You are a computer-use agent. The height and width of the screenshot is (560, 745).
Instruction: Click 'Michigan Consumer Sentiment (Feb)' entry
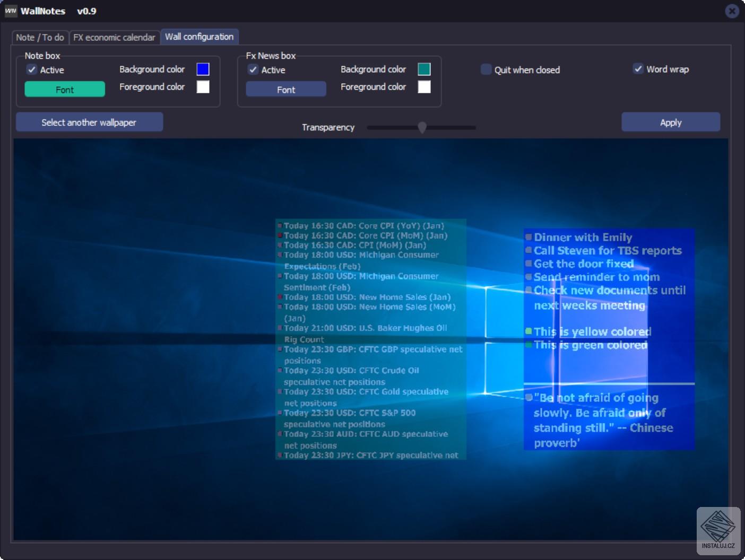(x=361, y=282)
